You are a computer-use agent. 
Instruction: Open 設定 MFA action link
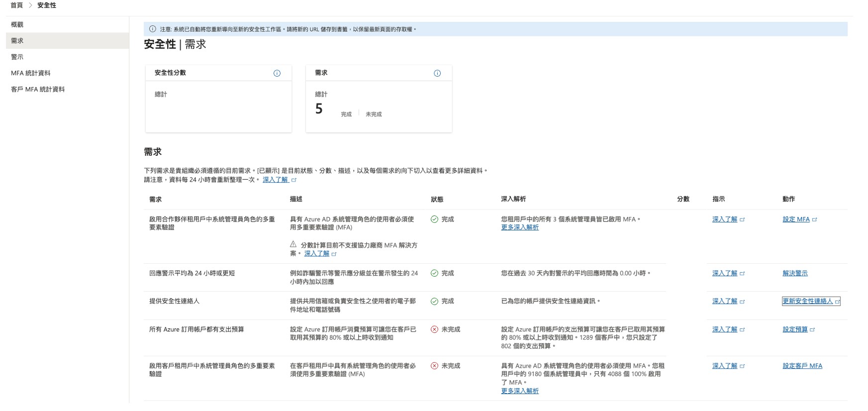[x=796, y=219]
